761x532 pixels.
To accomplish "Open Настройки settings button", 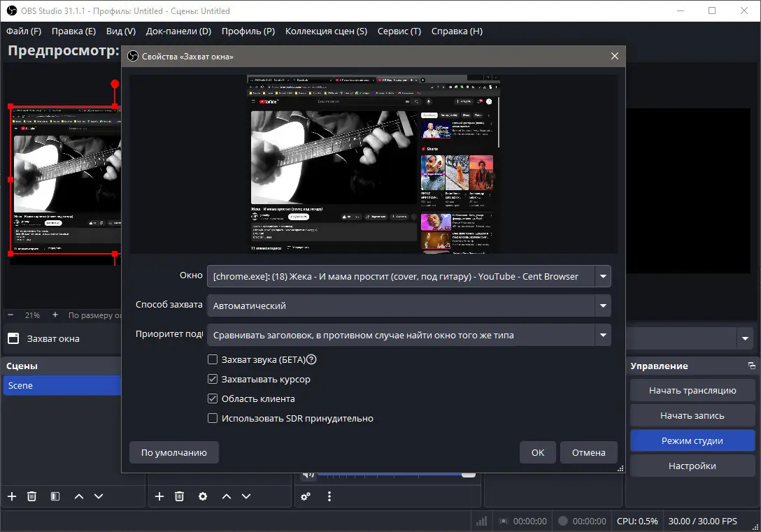I will click(x=692, y=466).
